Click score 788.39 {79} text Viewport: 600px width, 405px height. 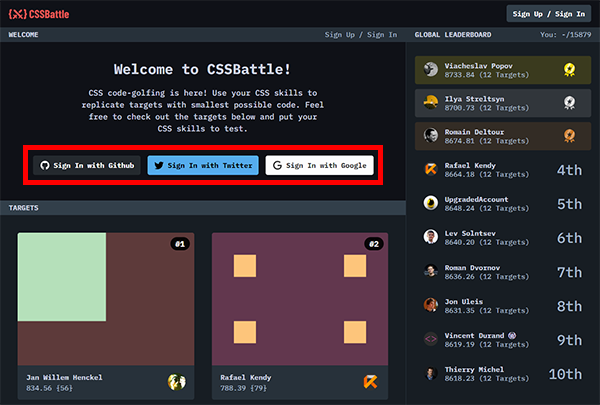(x=243, y=388)
